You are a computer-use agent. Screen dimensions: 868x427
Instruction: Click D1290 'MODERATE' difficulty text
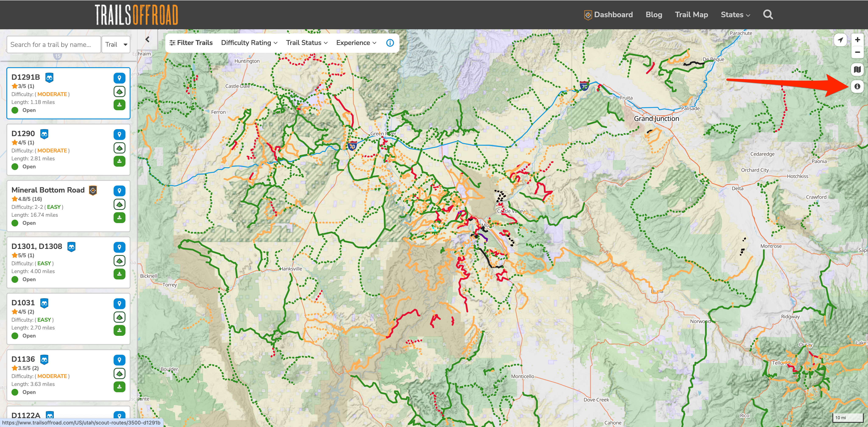52,151
